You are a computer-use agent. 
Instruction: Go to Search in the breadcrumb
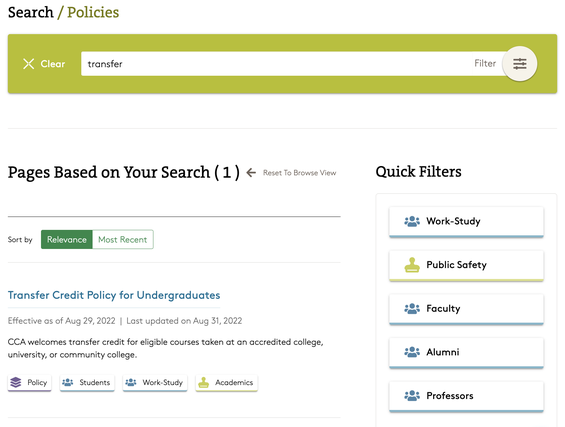point(31,12)
